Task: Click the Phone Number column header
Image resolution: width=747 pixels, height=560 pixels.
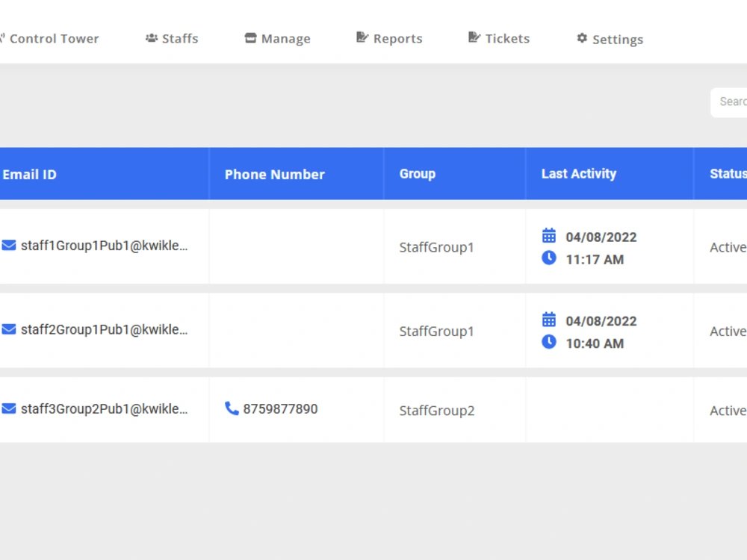Action: [275, 174]
